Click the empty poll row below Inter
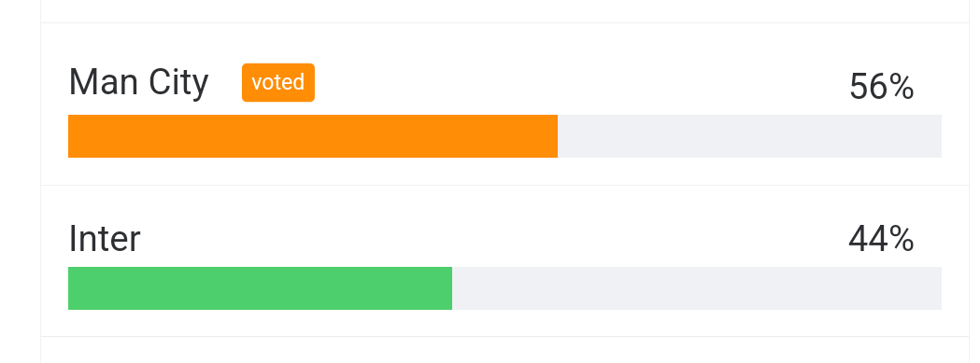Viewport: 980px width, 363px height. (x=505, y=351)
